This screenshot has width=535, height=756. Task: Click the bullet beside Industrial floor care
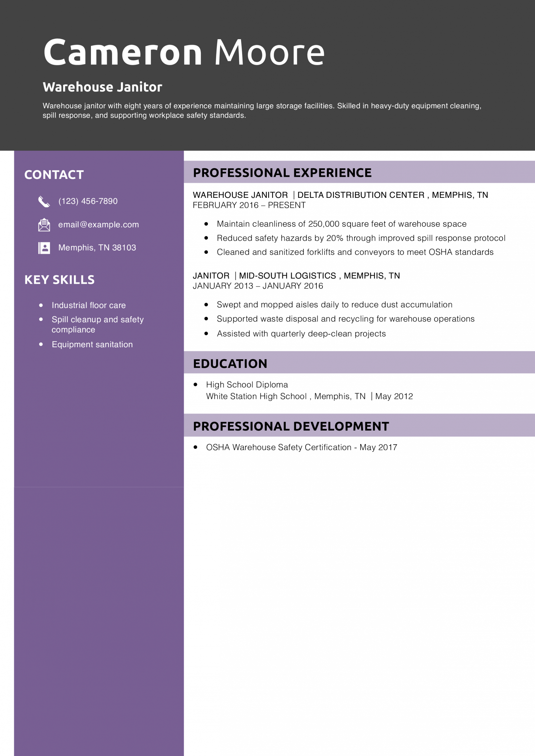coord(41,305)
